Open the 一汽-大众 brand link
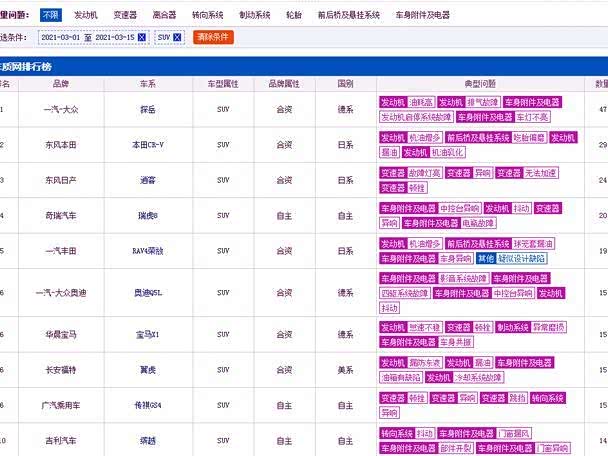The width and height of the screenshot is (608, 456). point(61,109)
